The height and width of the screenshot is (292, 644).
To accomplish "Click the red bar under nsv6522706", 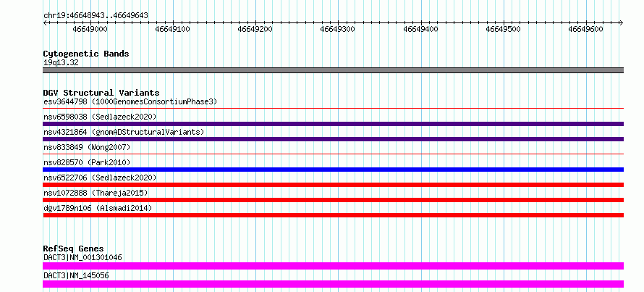I will coord(334,185).
